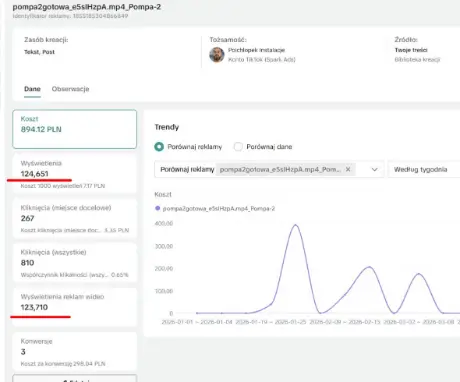The width and height of the screenshot is (460, 382).
Task: Select the Kliknięcia (wszystkie) metric card
Action: (75, 263)
